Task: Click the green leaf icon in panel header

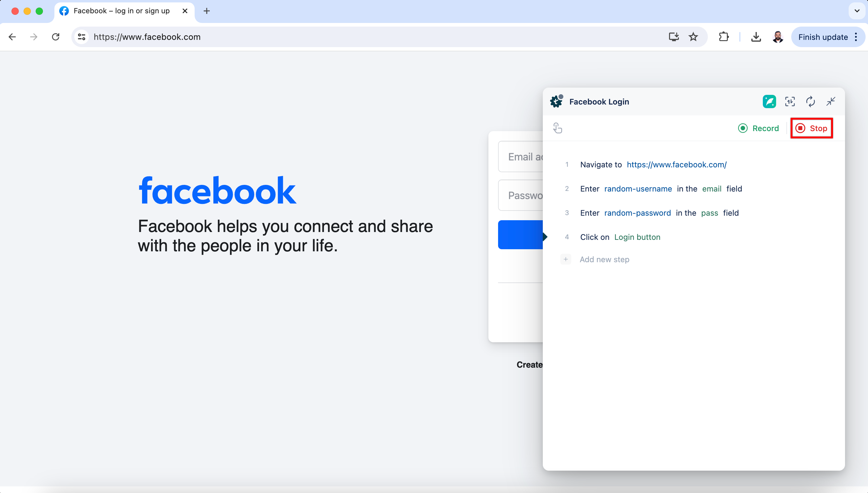Action: point(769,101)
